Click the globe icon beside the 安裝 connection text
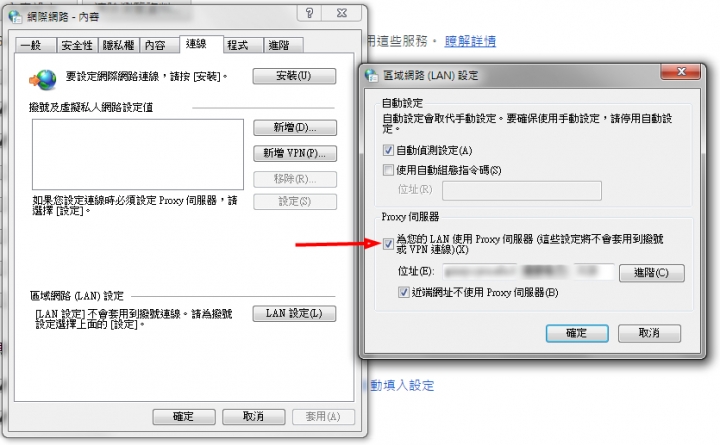This screenshot has width=720, height=445. click(43, 79)
